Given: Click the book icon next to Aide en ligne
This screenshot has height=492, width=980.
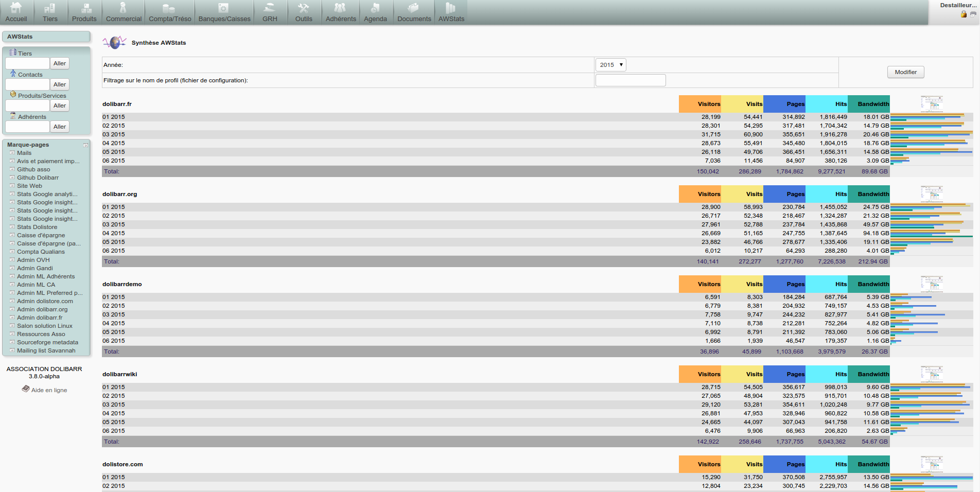Looking at the screenshot, I should coord(26,389).
